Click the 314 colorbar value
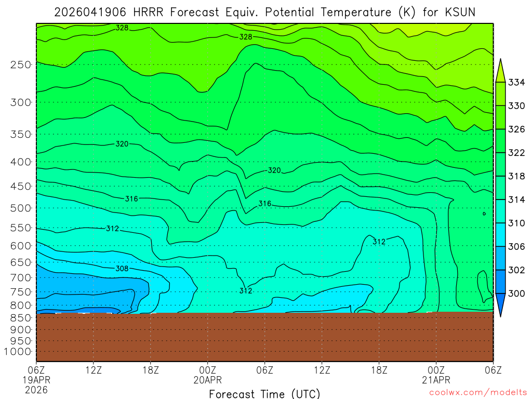The width and height of the screenshot is (532, 399). 516,199
